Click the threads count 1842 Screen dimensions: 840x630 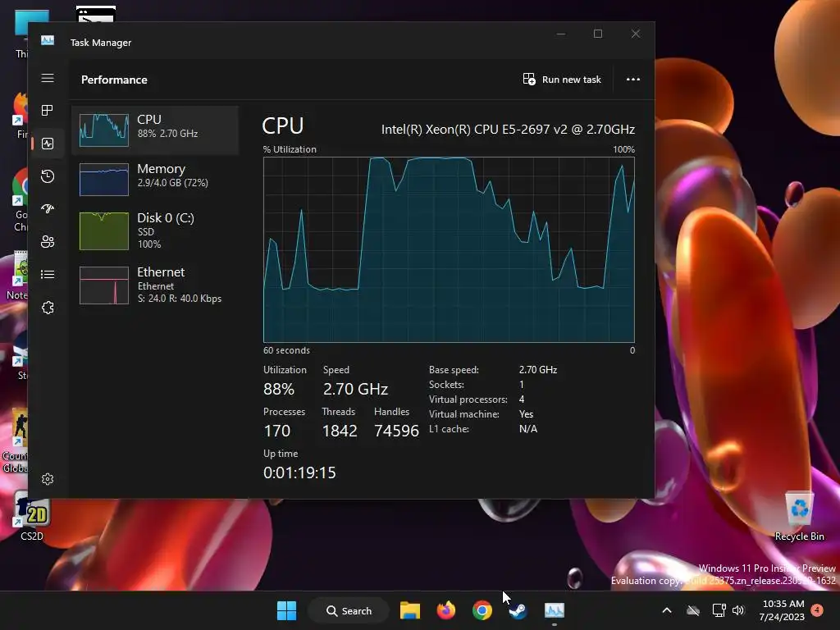pyautogui.click(x=339, y=431)
